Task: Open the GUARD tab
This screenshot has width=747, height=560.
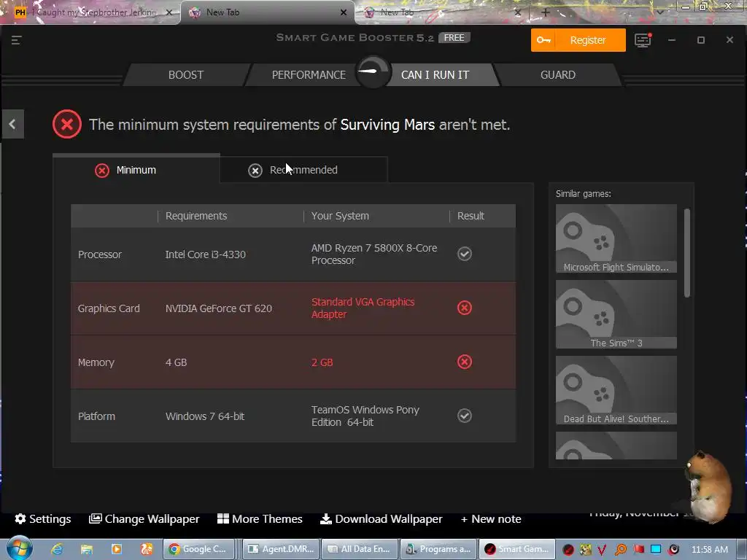Action: [x=557, y=75]
